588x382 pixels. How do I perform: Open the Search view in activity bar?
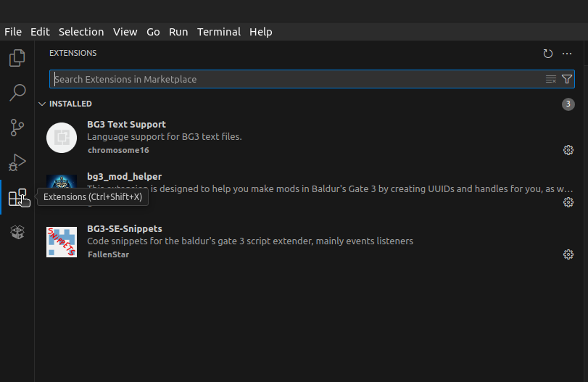17,92
